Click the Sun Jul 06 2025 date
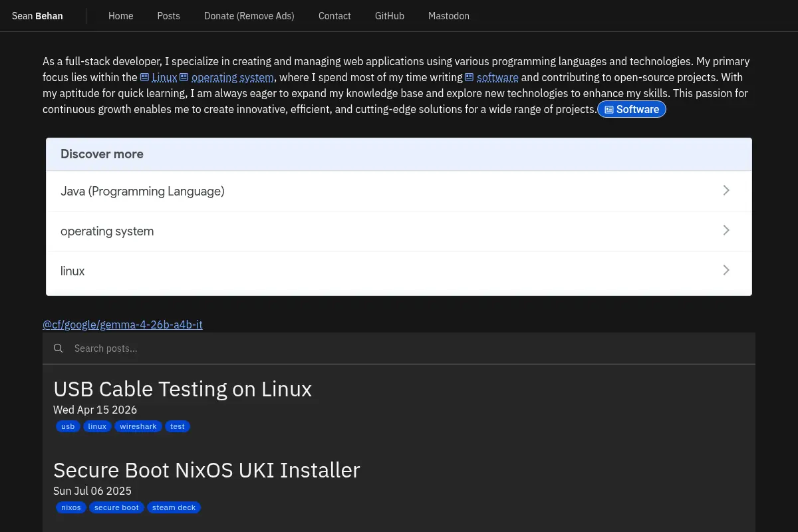The height and width of the screenshot is (532, 798). 92,491
